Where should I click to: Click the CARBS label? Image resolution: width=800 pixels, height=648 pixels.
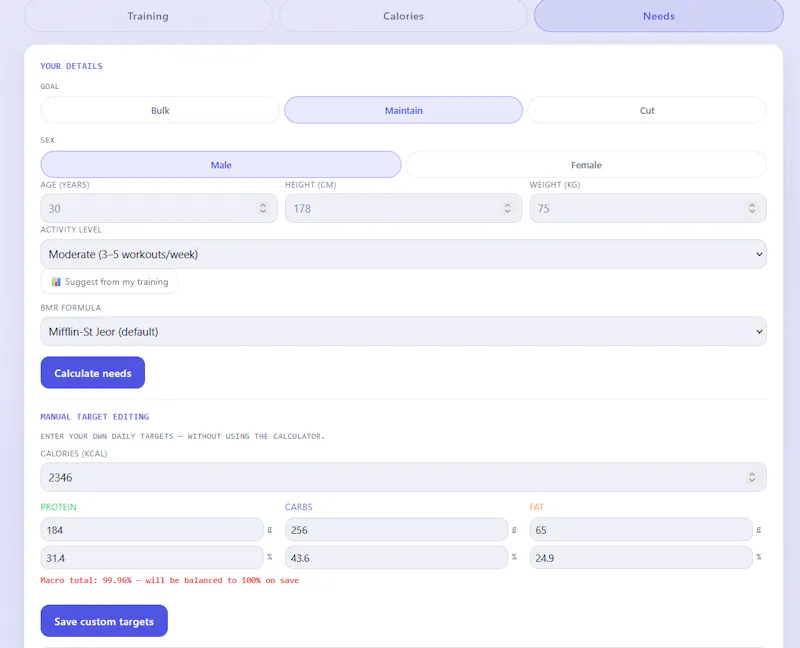point(298,507)
